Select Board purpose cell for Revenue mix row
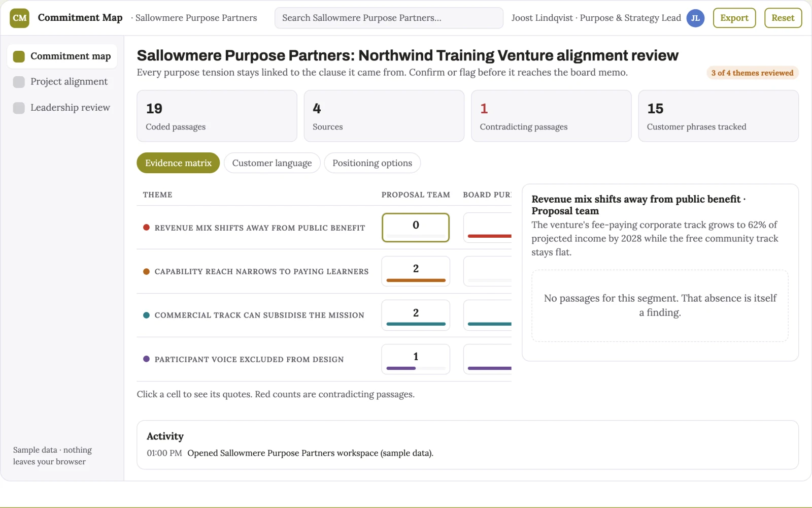Viewport: 812px width, 508px height. [x=488, y=228]
